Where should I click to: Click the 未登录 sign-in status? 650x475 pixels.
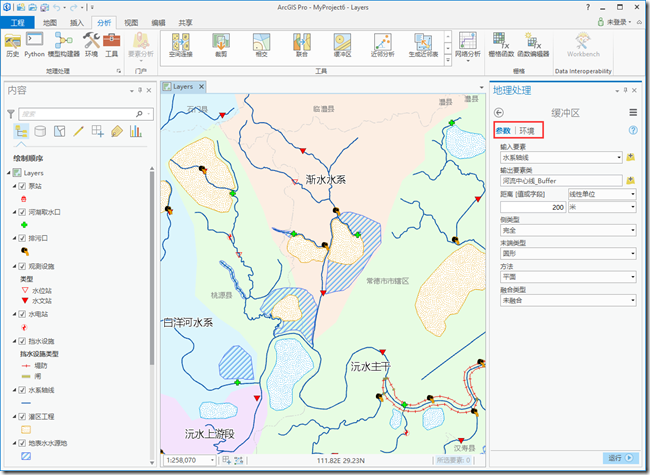[615, 22]
